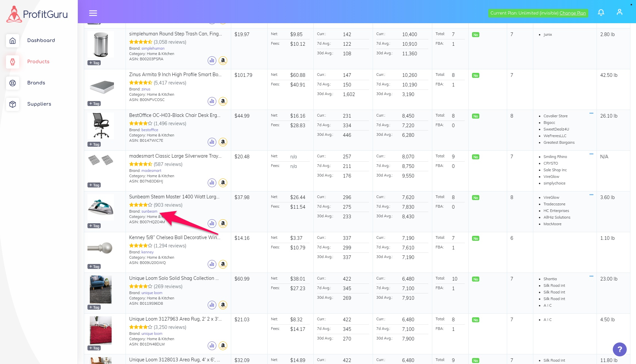The width and height of the screenshot is (636, 364).
Task: Click the Sunbeam iron thumbnail
Action: (101, 207)
